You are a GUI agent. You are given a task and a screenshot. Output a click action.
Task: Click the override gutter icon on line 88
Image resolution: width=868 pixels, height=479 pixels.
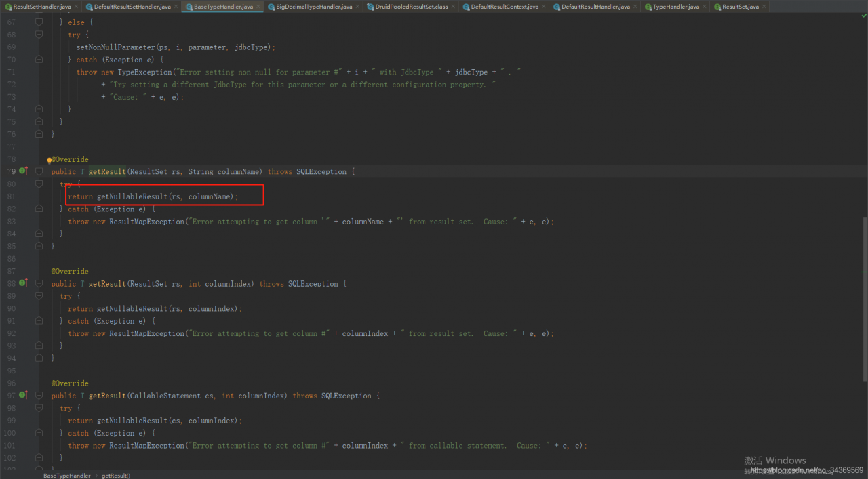tap(23, 283)
